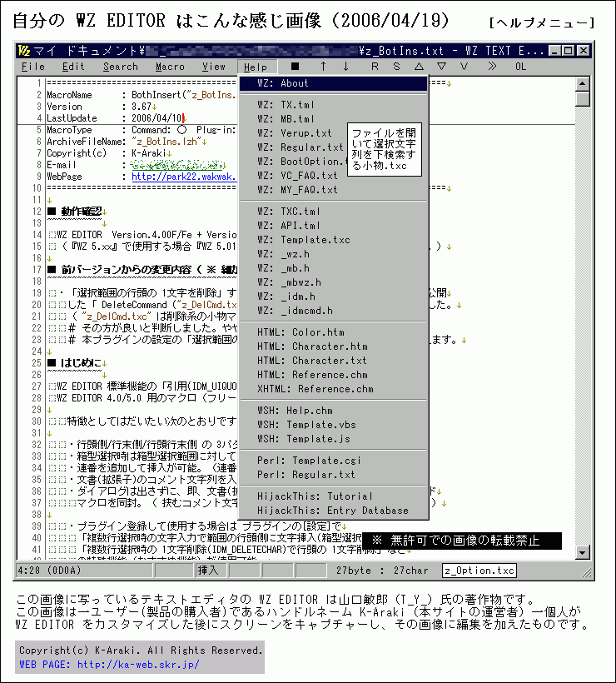Open the File menu
This screenshot has width=616, height=683.
[33, 67]
